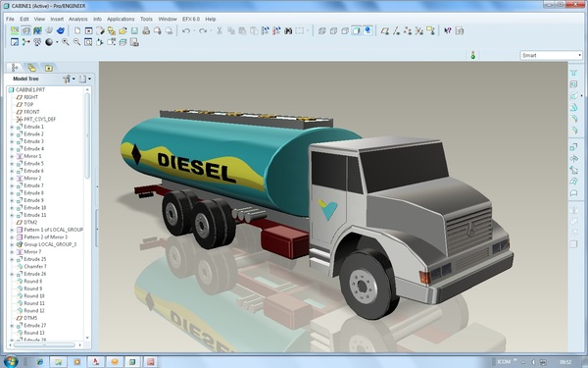Save the model with the Save icon
588x368 pixels.
pos(134,30)
